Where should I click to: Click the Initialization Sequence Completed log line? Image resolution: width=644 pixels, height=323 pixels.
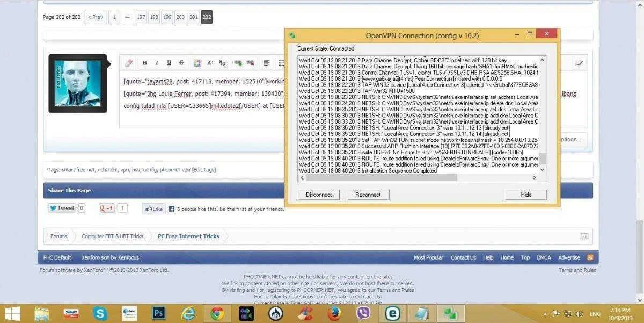368,171
